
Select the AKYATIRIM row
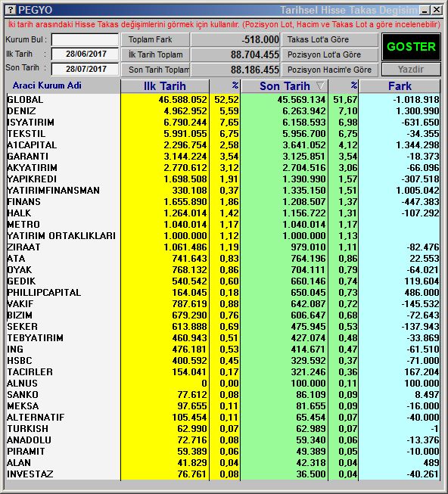223,168
